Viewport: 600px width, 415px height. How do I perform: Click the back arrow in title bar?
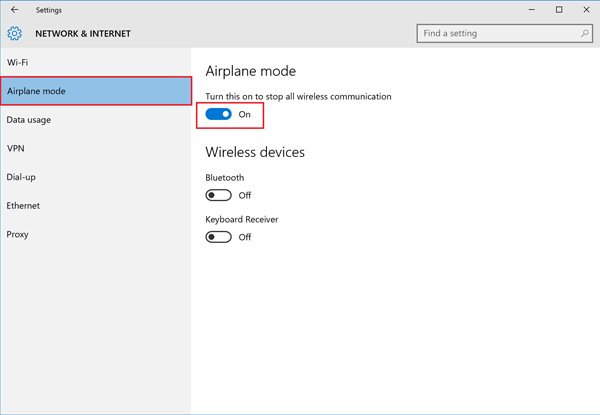click(x=14, y=10)
